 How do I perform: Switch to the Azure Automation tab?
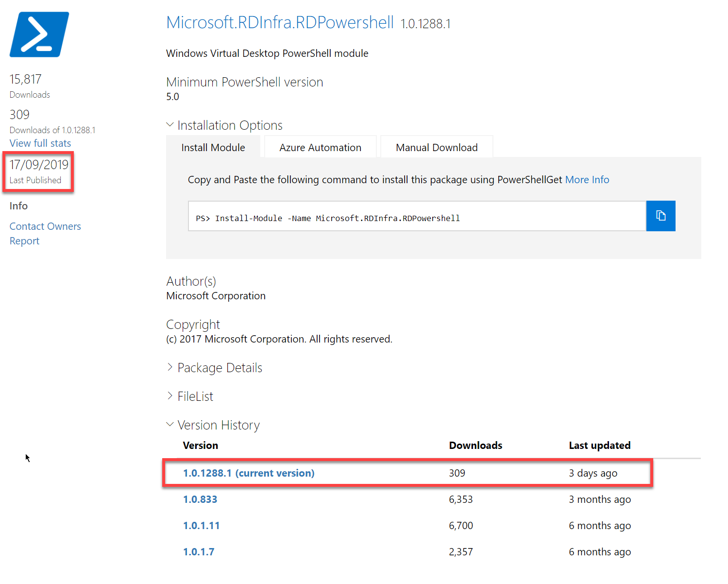pos(321,147)
